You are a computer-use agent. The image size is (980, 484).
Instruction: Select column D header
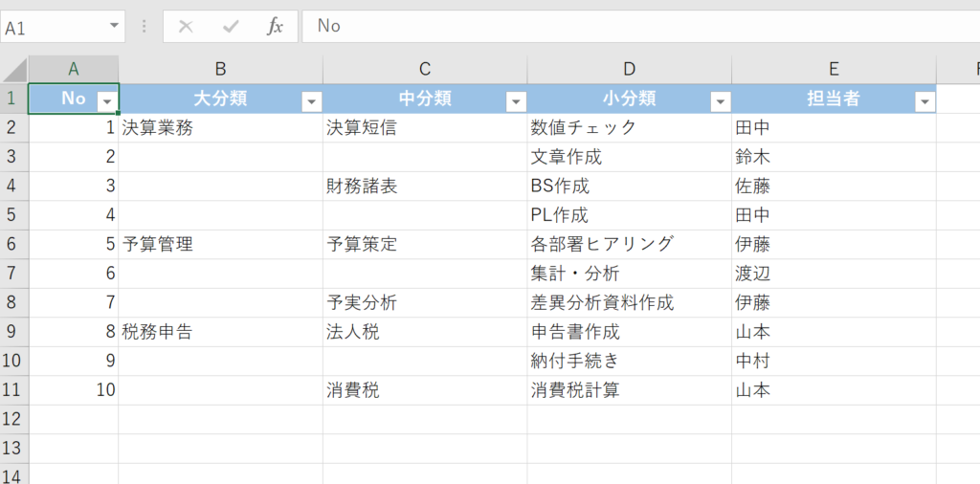tap(629, 69)
